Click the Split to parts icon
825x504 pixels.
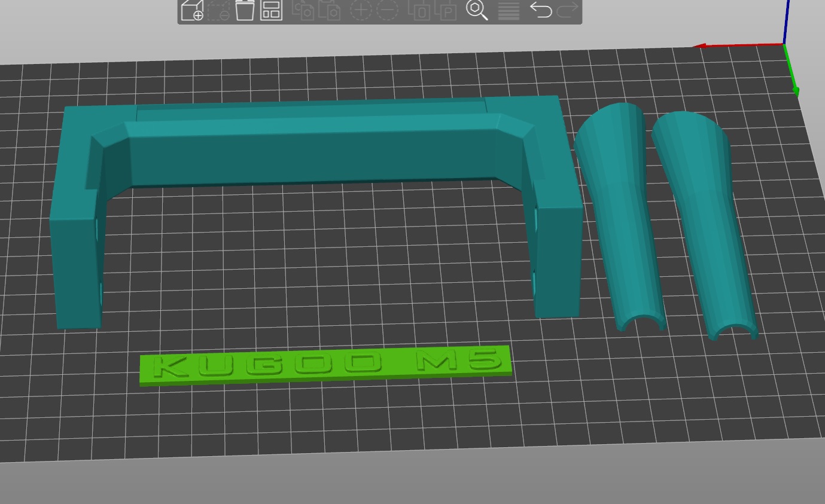coord(445,10)
